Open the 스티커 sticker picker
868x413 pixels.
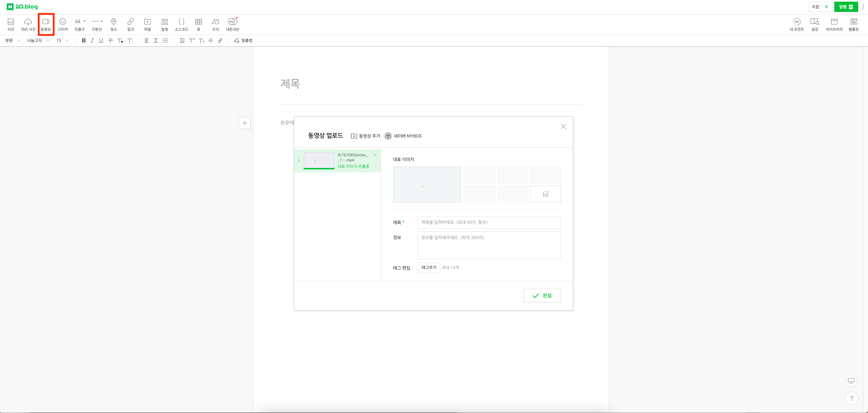tap(63, 24)
